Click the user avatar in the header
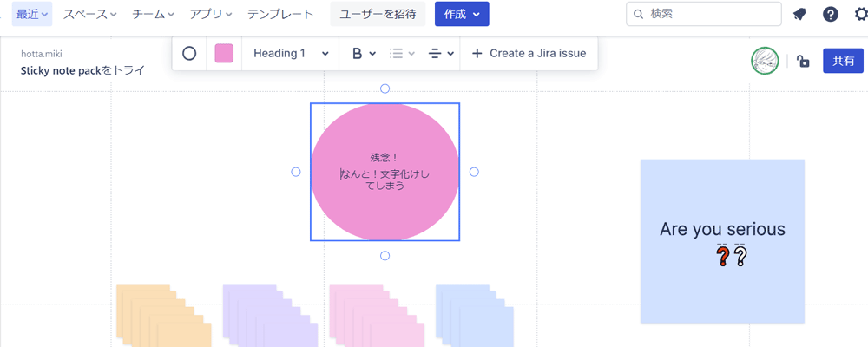The image size is (868, 347). tap(765, 61)
